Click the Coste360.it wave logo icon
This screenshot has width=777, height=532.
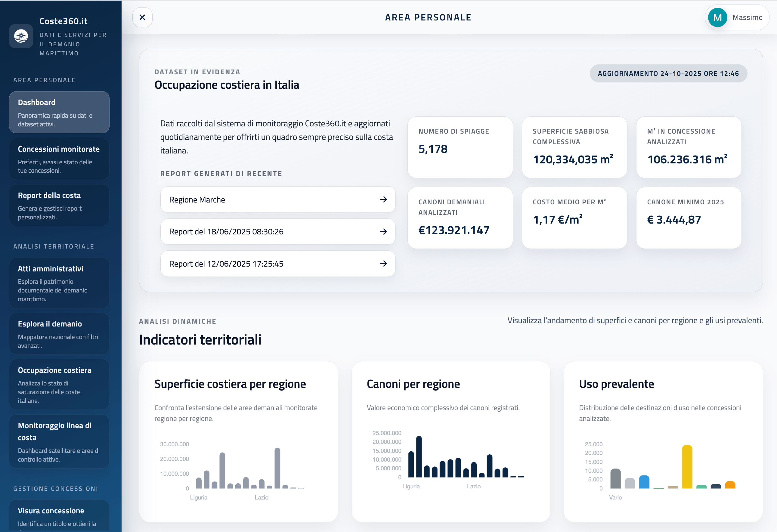coord(21,36)
